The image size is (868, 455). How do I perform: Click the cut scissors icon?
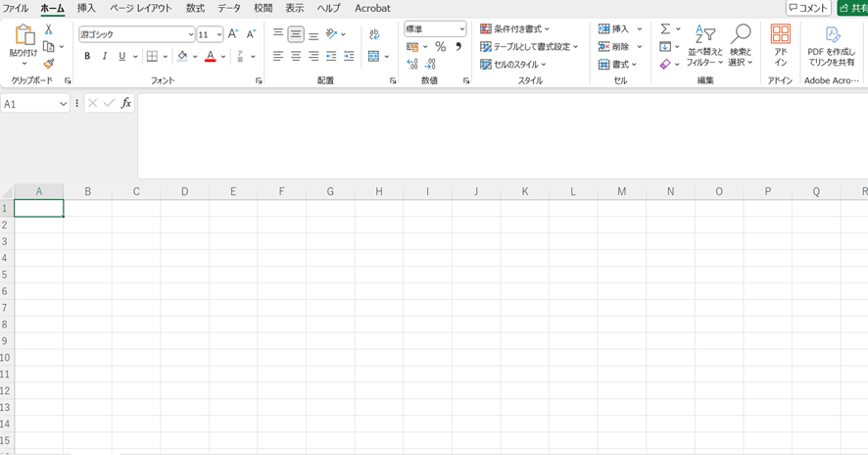tap(48, 29)
